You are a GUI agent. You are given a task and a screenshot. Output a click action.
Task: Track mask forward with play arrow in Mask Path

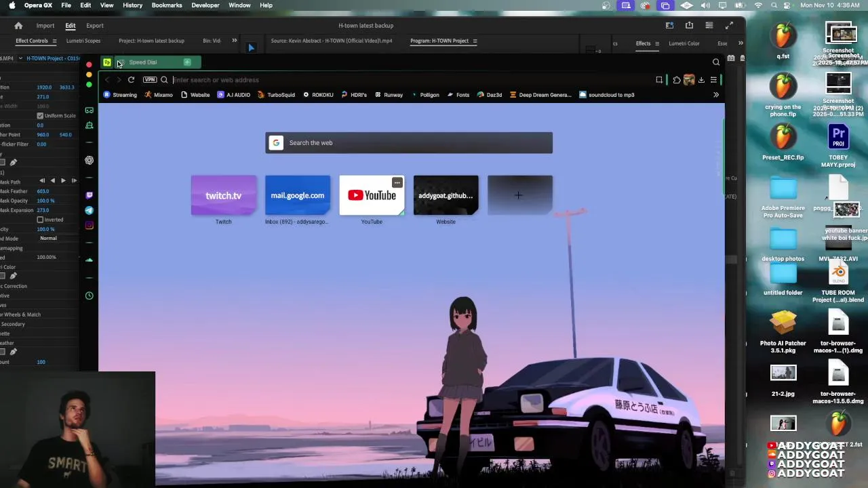[x=63, y=181]
